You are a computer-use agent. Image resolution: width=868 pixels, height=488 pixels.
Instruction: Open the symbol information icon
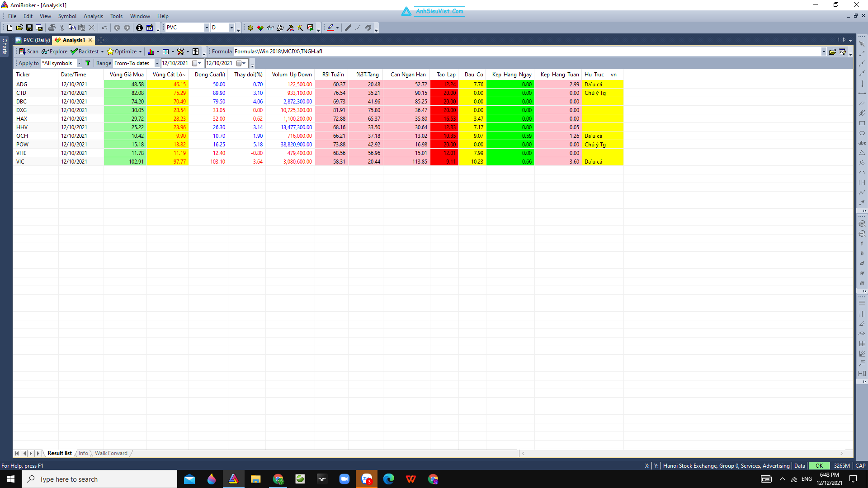coord(139,28)
